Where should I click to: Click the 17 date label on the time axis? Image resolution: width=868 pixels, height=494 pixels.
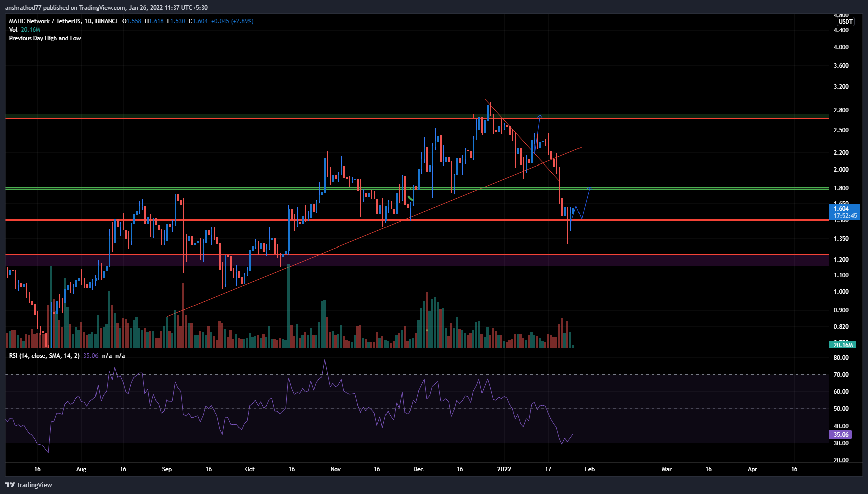[548, 469]
